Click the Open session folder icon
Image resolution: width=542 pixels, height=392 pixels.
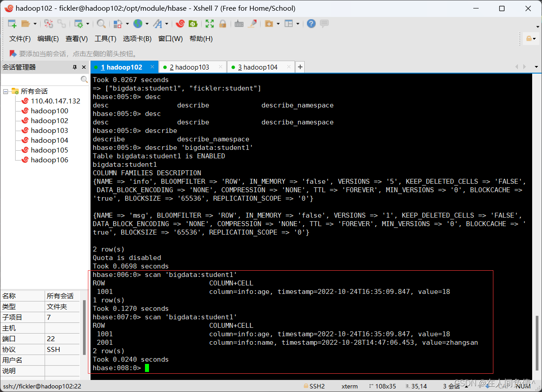[x=25, y=24]
